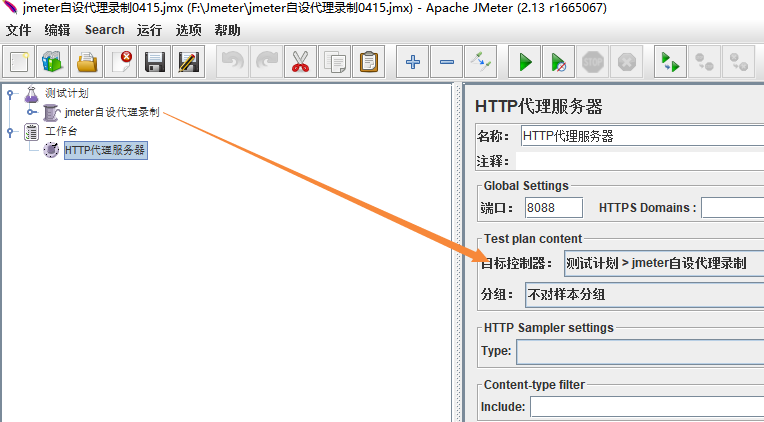This screenshot has width=764, height=422.
Task: Click the HTTP代理服务器 panel heading
Action: click(x=539, y=107)
